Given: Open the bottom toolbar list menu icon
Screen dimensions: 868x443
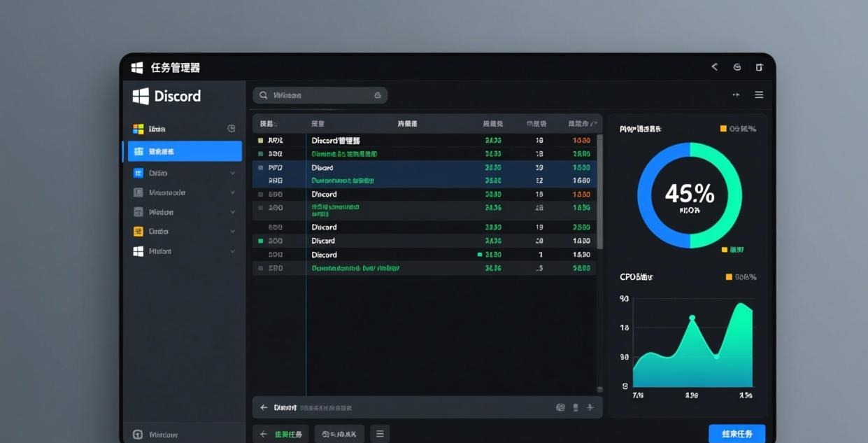Looking at the screenshot, I should coord(380,434).
